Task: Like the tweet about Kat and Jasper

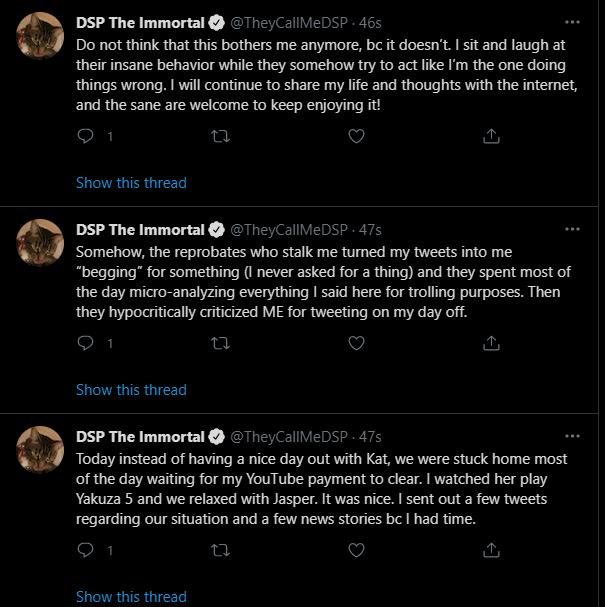Action: tap(356, 550)
